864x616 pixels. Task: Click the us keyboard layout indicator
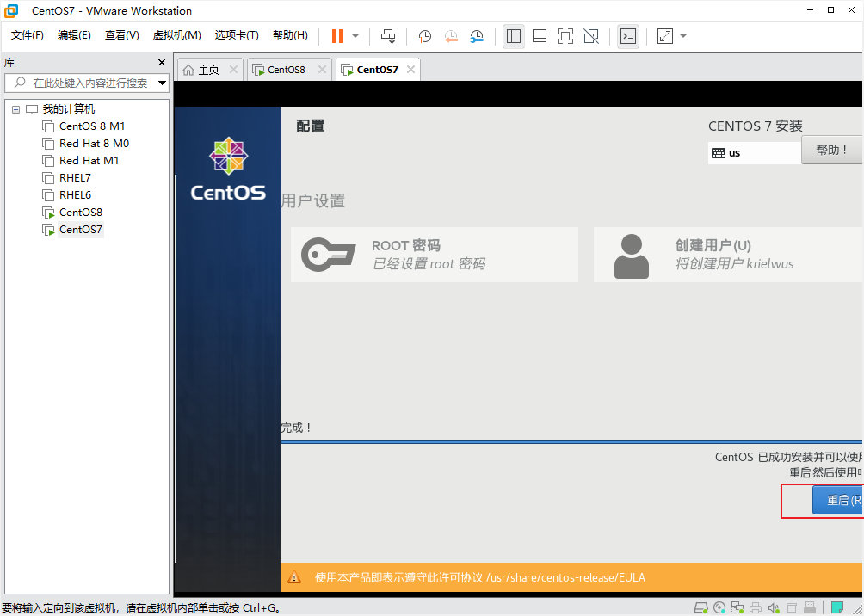(x=755, y=153)
